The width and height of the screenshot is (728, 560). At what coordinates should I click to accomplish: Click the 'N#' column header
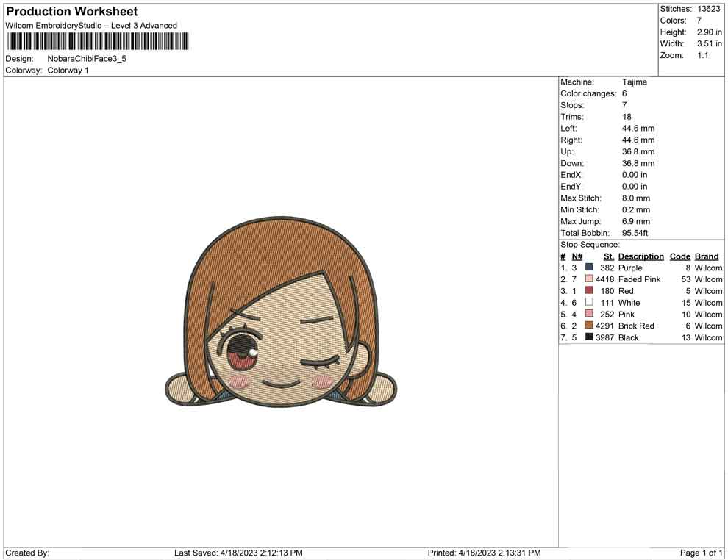pyautogui.click(x=577, y=256)
